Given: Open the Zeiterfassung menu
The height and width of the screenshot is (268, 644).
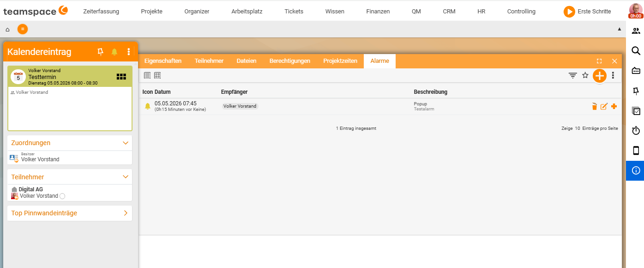Looking at the screenshot, I should click(101, 12).
